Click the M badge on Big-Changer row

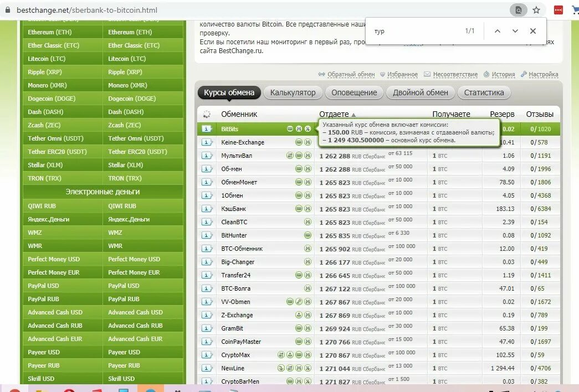tap(308, 262)
